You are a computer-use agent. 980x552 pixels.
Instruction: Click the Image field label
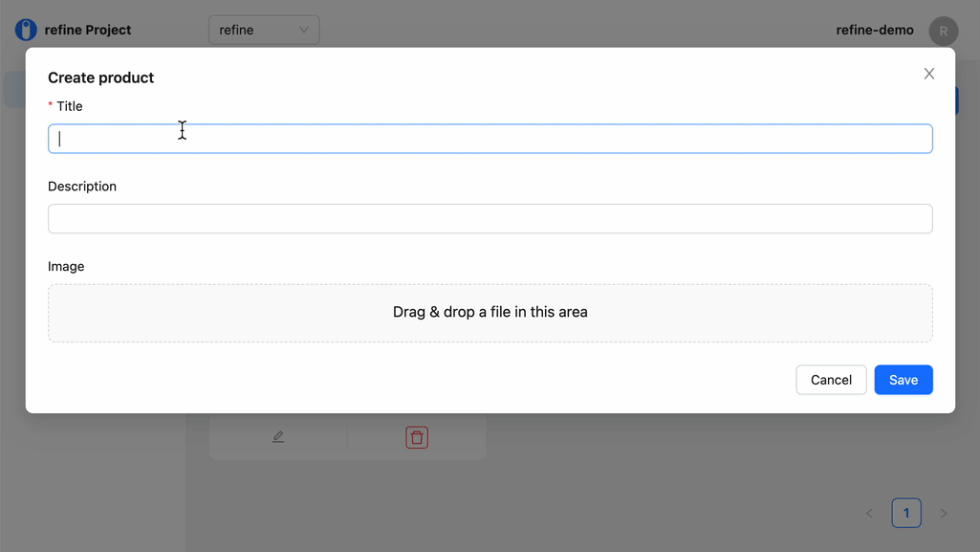click(x=66, y=266)
